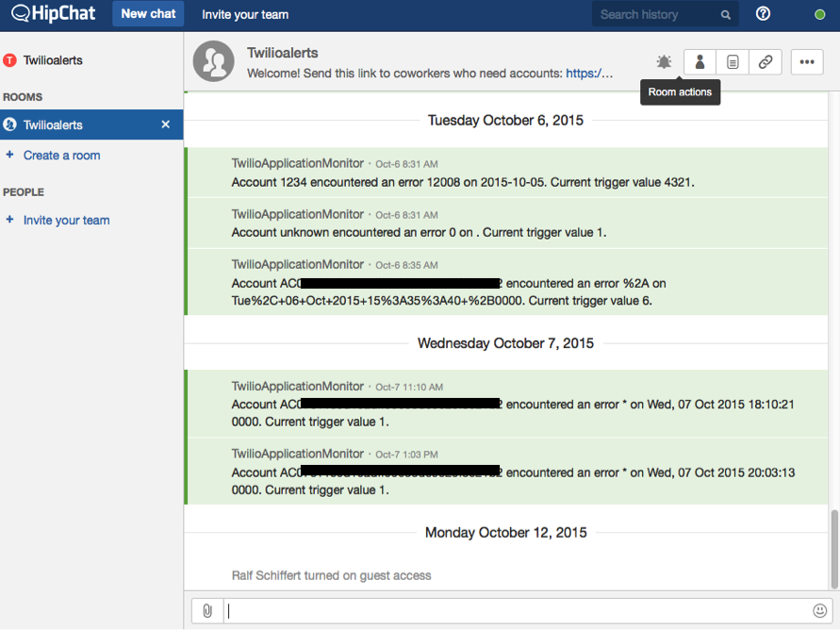
Task: Show room files document icon
Action: point(733,62)
